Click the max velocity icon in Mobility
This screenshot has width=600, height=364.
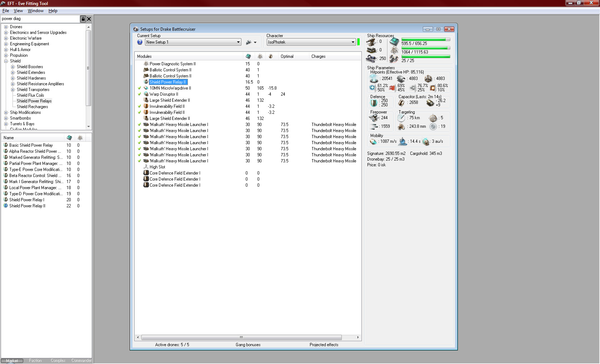(x=374, y=142)
